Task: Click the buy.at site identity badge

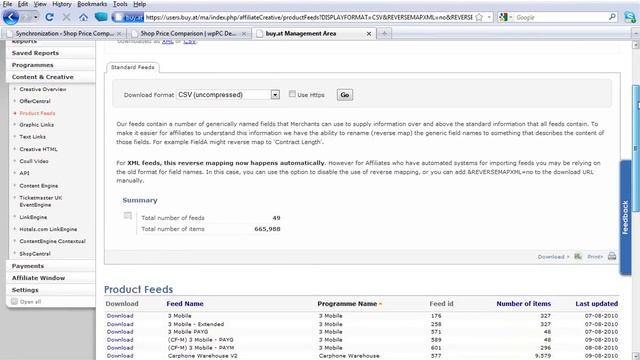Action: [128, 17]
